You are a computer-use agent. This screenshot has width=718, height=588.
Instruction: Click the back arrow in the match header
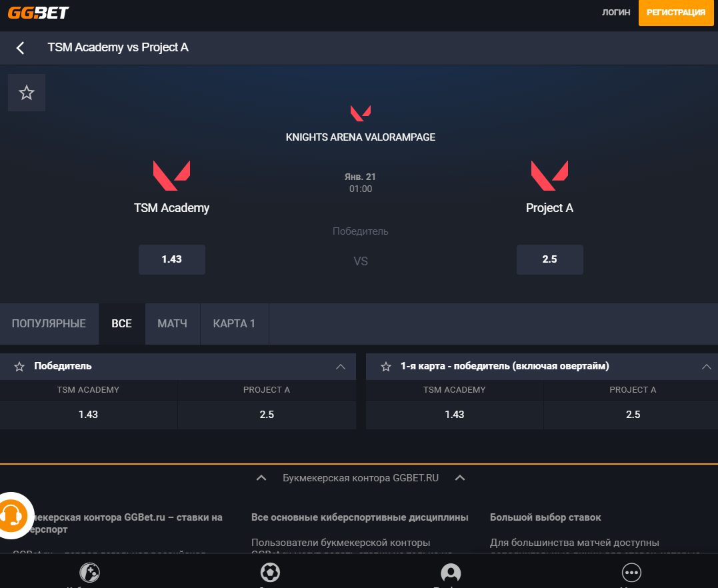(21, 48)
